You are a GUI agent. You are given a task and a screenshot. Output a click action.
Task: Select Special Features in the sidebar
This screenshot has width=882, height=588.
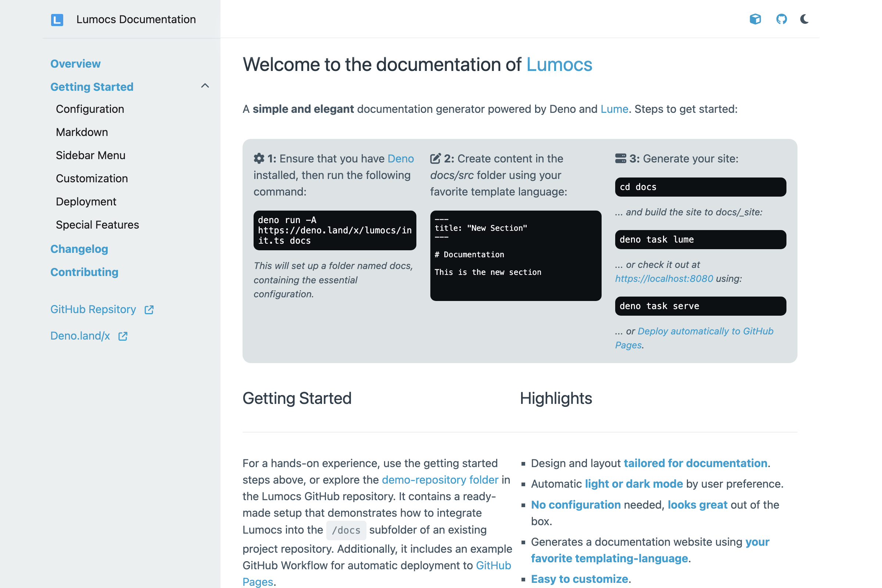click(x=97, y=225)
